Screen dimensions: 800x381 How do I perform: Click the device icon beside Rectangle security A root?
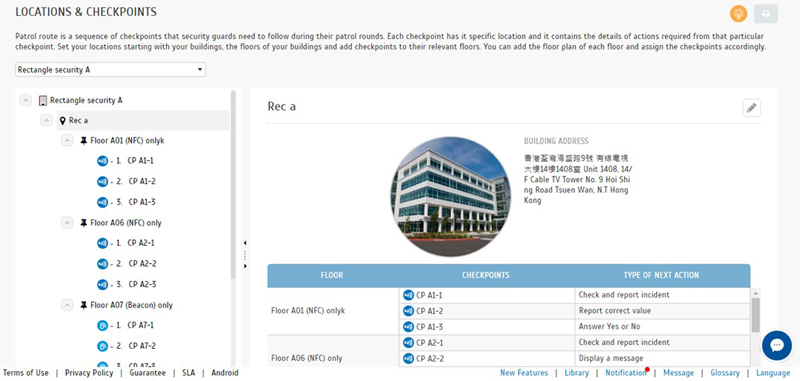(x=43, y=100)
